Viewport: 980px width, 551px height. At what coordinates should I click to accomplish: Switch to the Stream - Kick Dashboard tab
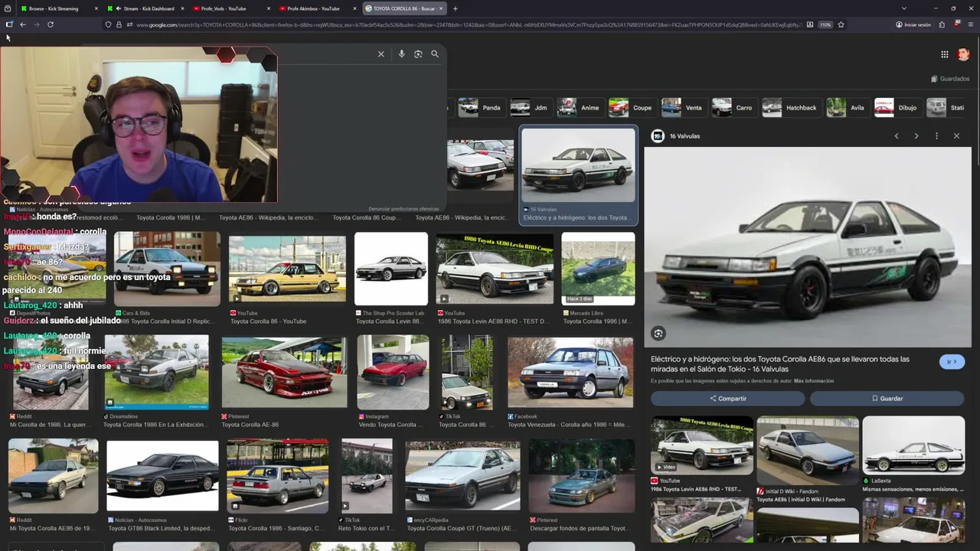click(145, 8)
